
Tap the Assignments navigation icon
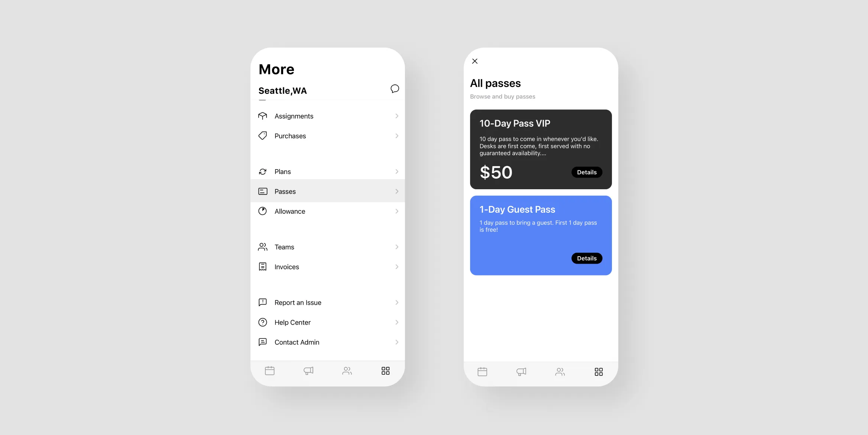pyautogui.click(x=263, y=115)
